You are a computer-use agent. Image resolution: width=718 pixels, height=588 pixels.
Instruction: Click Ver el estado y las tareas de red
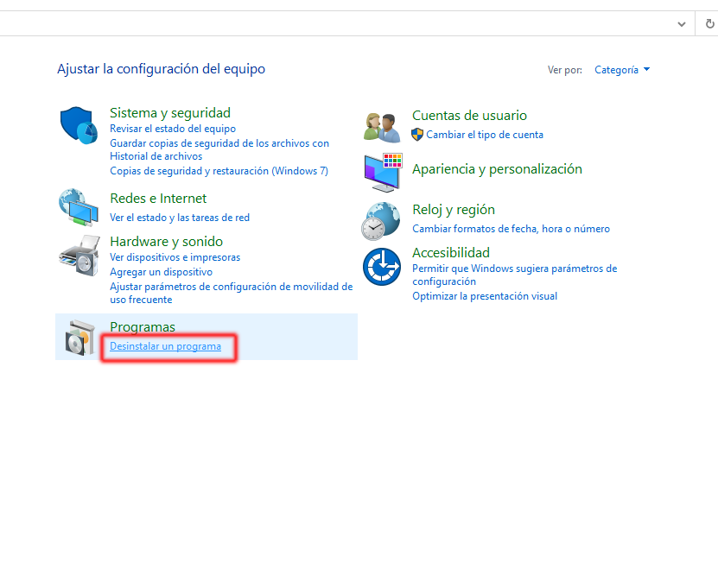click(x=180, y=218)
